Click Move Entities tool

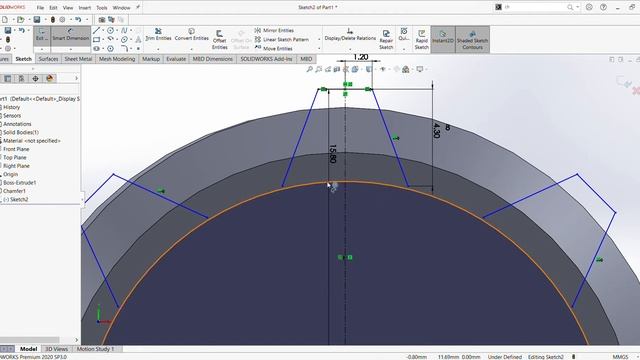[273, 49]
